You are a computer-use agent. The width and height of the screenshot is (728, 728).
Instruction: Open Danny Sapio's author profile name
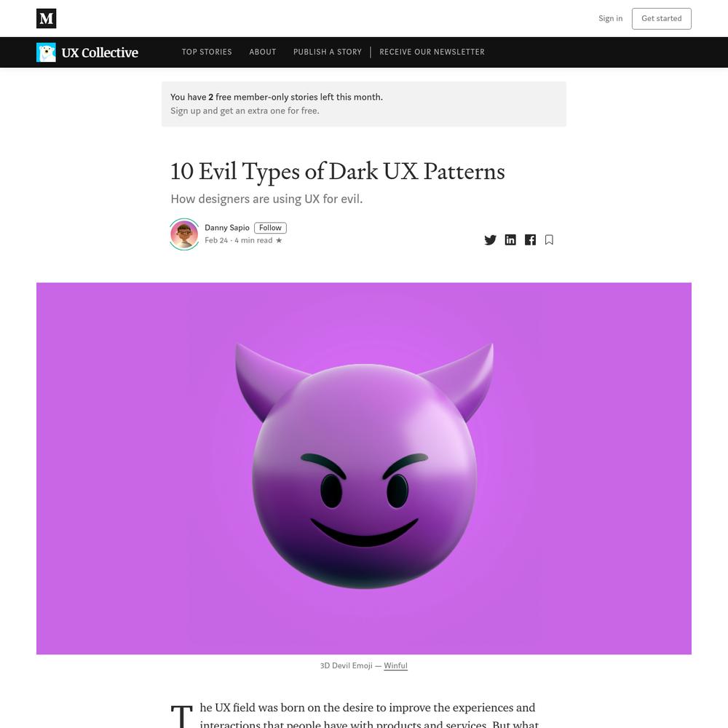pos(227,227)
